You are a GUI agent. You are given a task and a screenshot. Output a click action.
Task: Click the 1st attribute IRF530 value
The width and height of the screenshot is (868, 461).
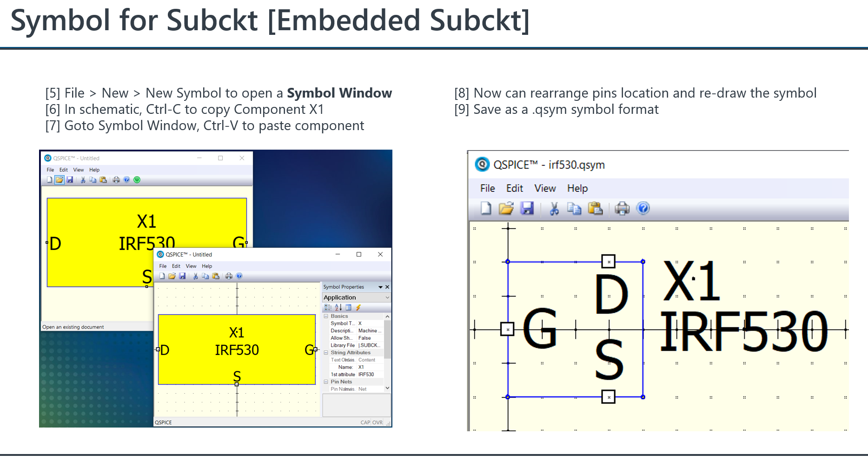[370, 375]
